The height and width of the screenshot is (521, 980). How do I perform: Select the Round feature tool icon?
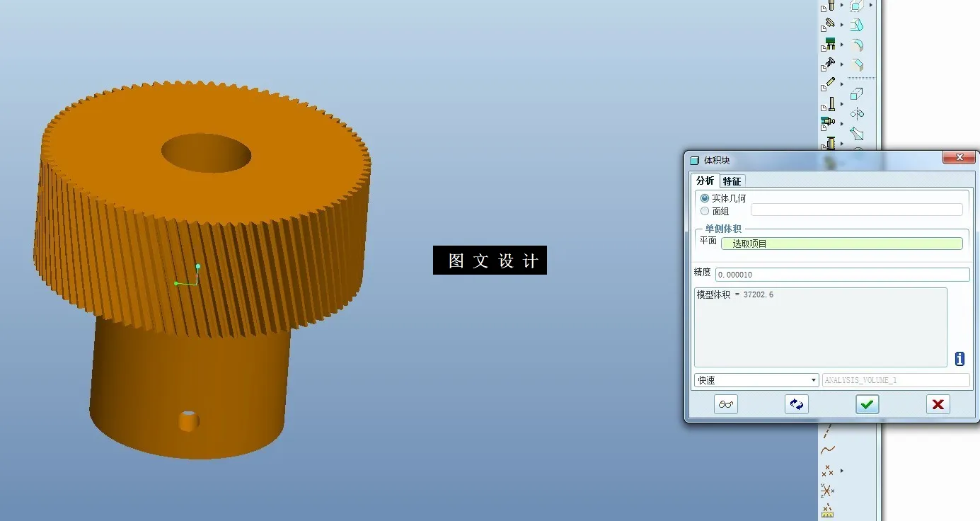(x=857, y=44)
